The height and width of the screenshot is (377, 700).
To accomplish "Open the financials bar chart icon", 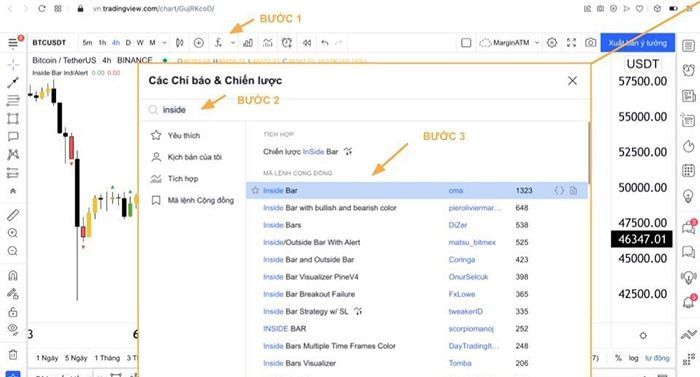I will click(248, 43).
